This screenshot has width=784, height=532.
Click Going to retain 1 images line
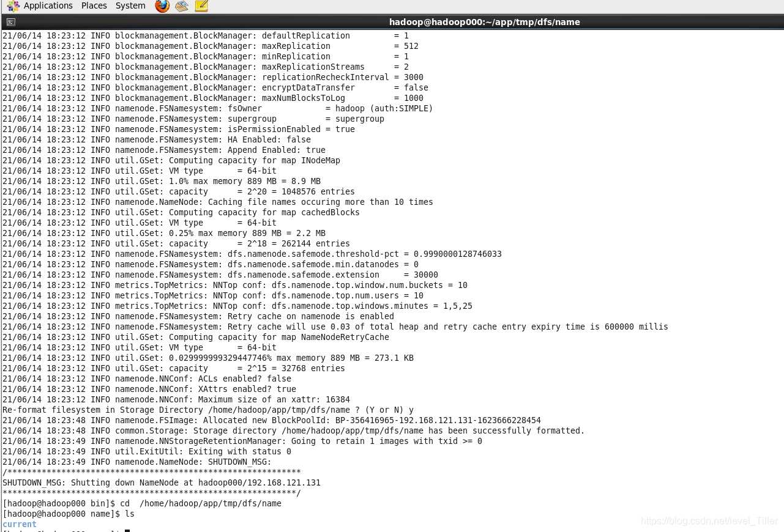242,441
